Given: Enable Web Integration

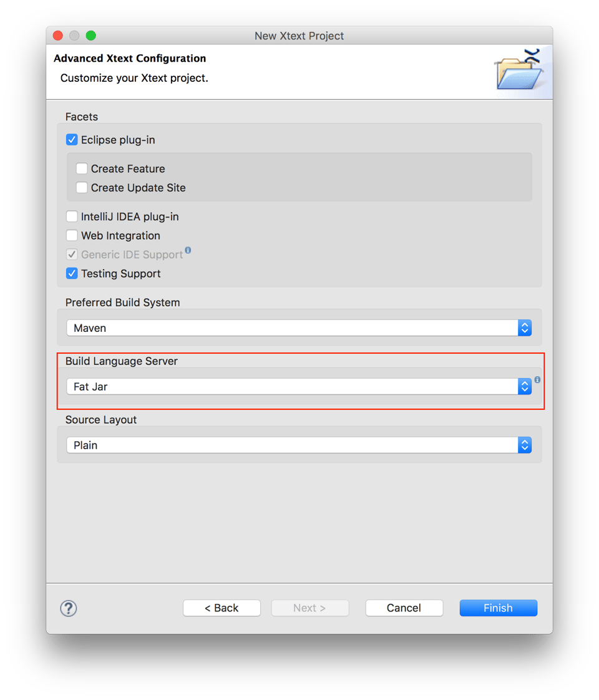Looking at the screenshot, I should [x=72, y=235].
